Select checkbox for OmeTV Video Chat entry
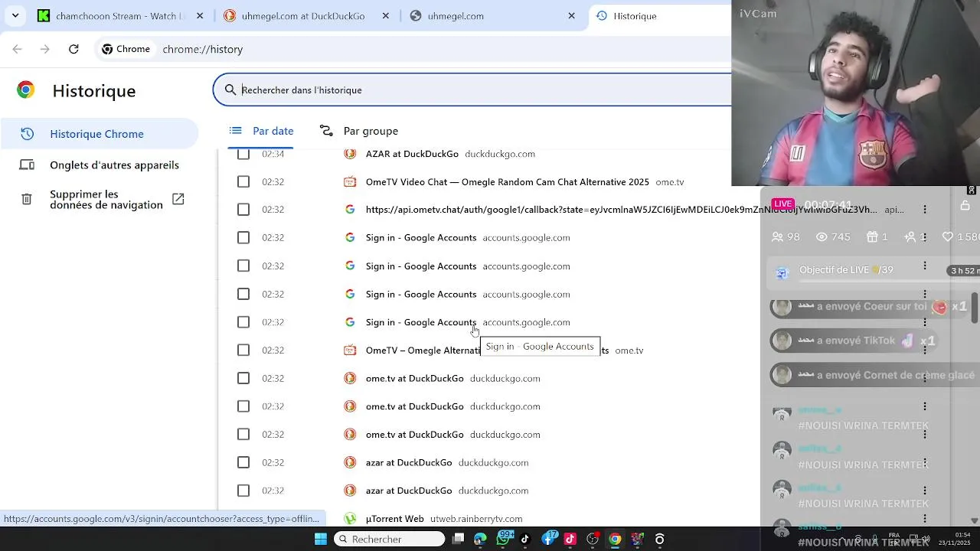Screen dimensions: 980x551 tap(243, 182)
